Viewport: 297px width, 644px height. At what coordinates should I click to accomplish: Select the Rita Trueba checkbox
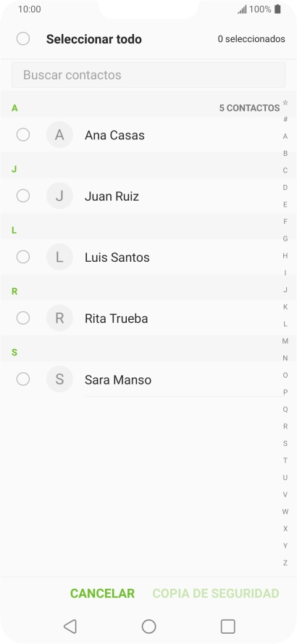pyautogui.click(x=23, y=318)
